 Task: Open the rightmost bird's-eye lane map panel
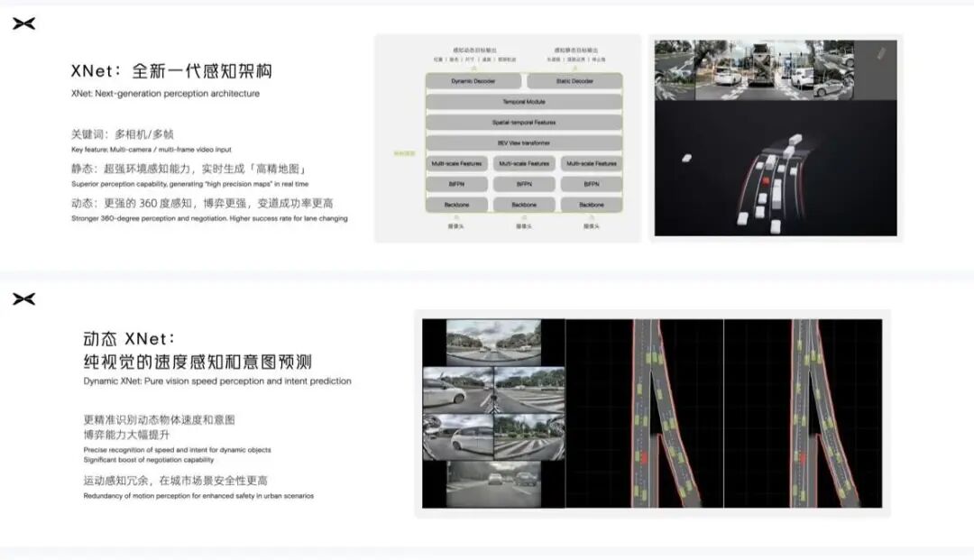tap(804, 414)
